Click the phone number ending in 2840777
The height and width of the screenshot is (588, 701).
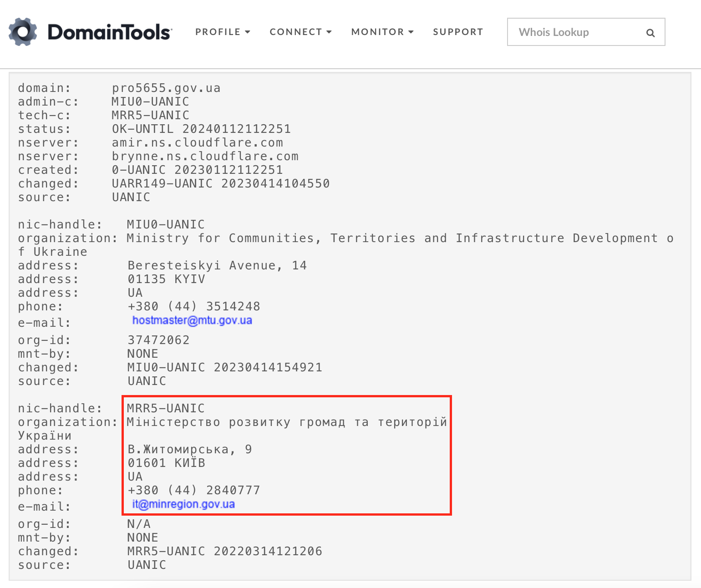pos(194,490)
